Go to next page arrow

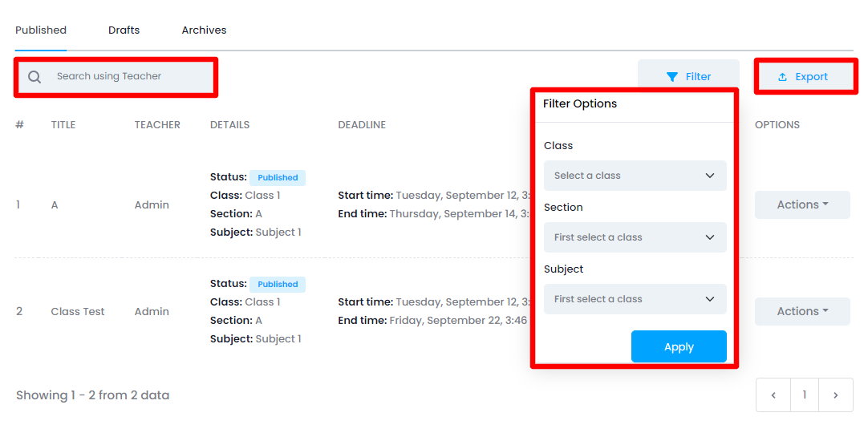[x=836, y=395]
